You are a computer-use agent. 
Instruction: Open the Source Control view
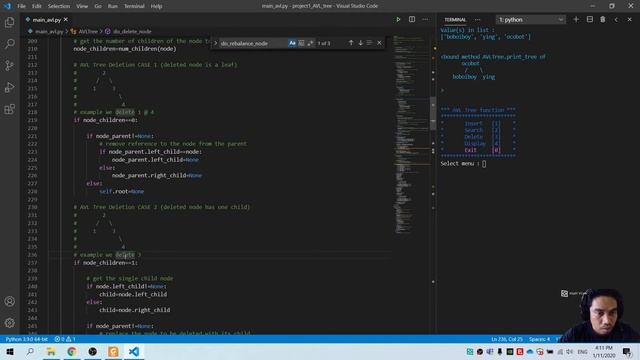9,65
